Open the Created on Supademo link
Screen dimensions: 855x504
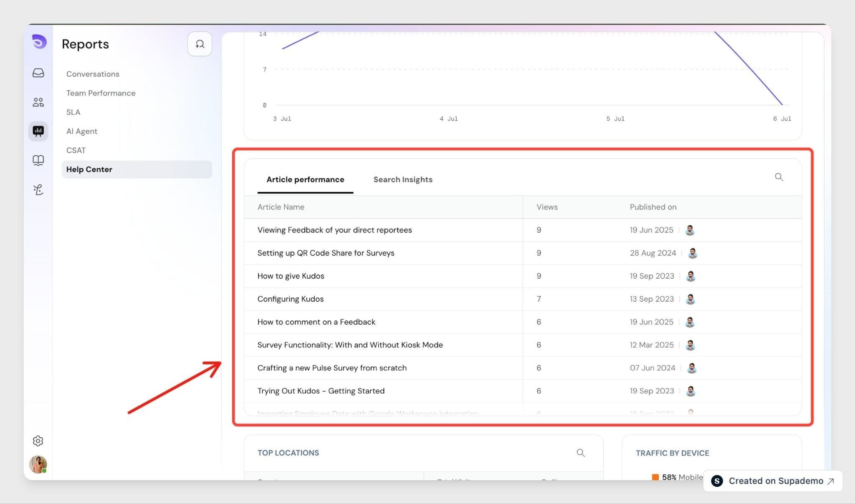tap(773, 481)
